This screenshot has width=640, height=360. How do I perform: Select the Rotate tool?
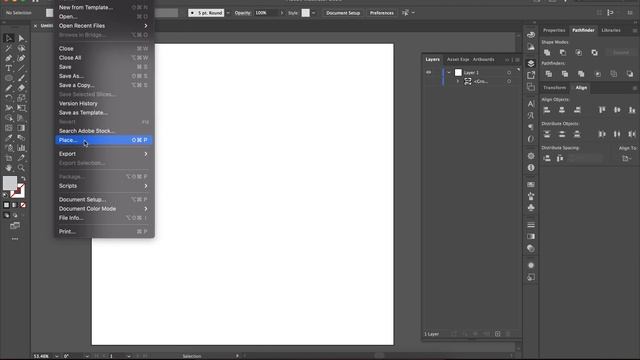[9, 98]
